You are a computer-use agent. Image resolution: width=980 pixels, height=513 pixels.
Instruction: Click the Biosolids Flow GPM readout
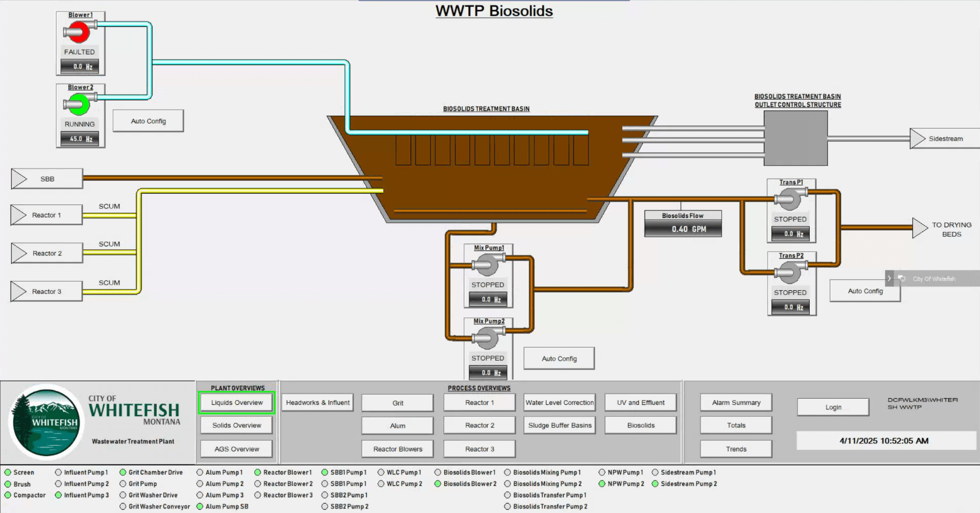point(683,228)
